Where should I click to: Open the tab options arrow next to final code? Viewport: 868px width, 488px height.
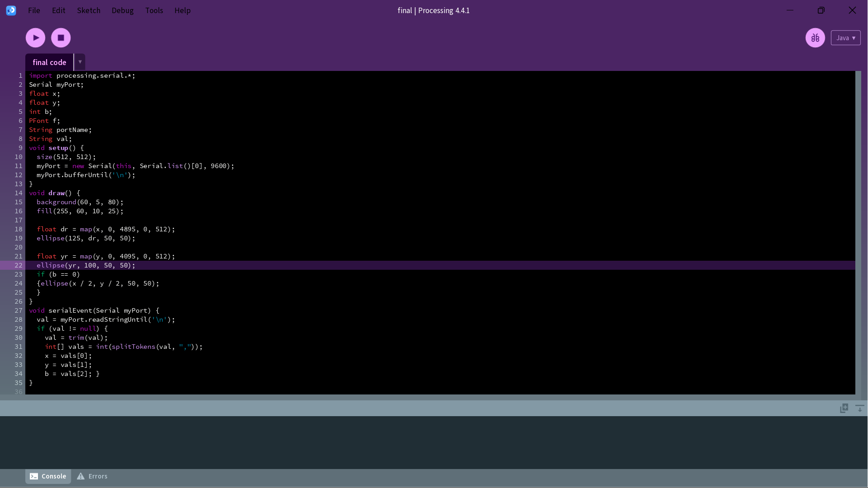point(80,62)
